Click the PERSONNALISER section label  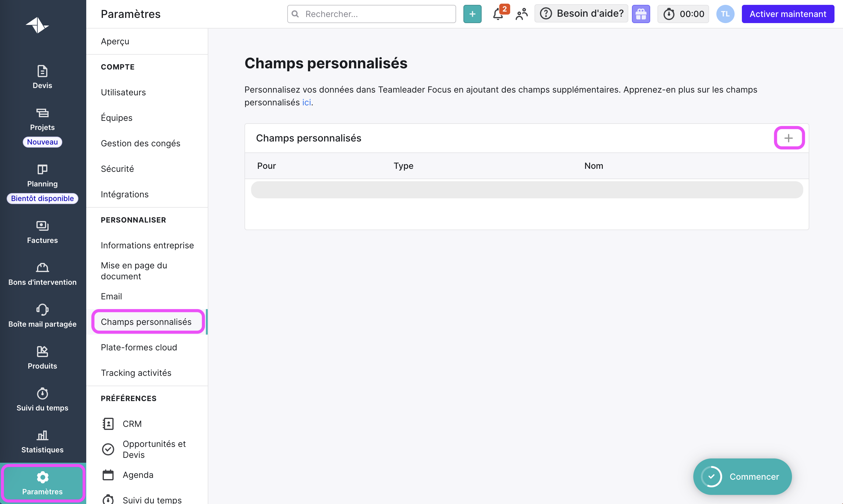(134, 220)
